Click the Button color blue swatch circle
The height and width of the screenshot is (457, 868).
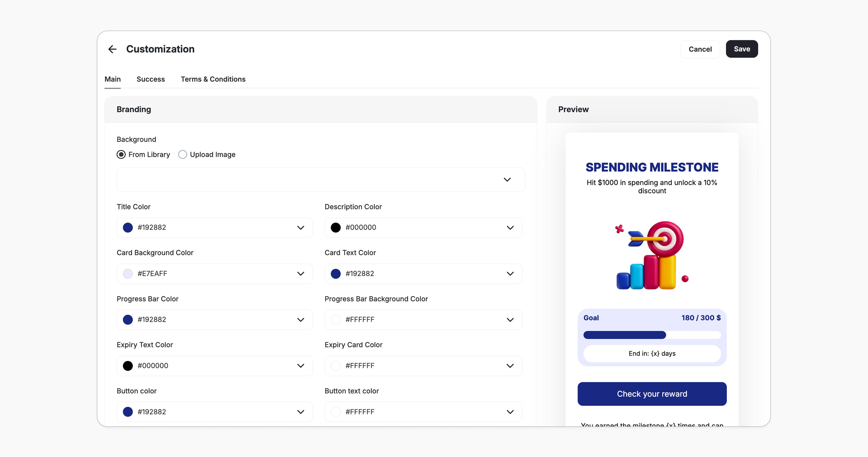[x=128, y=412]
